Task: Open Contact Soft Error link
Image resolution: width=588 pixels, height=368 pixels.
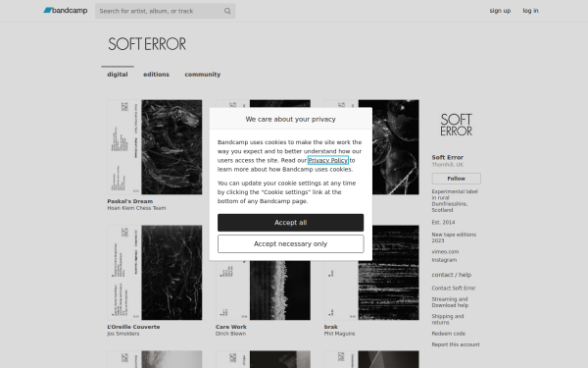Action: pyautogui.click(x=454, y=288)
